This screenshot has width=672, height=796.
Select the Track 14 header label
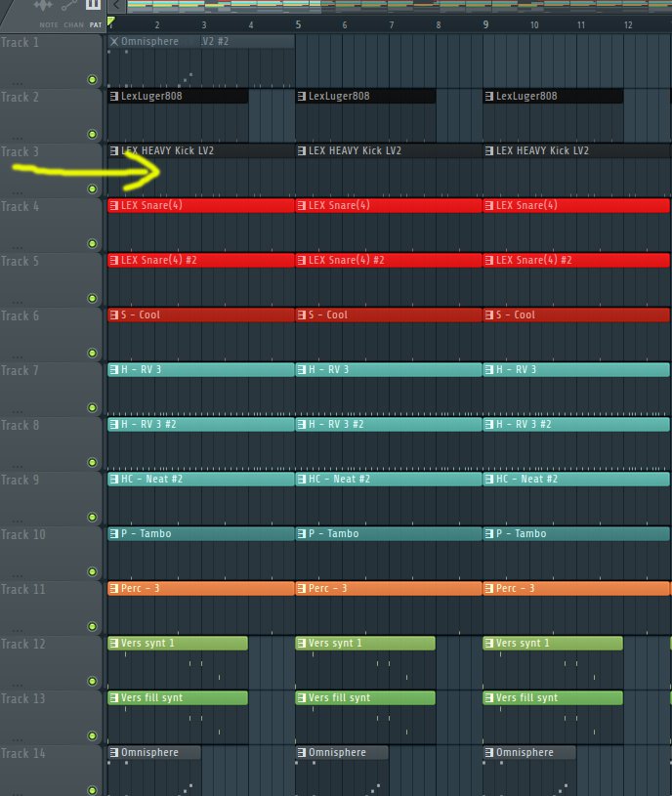tap(22, 753)
